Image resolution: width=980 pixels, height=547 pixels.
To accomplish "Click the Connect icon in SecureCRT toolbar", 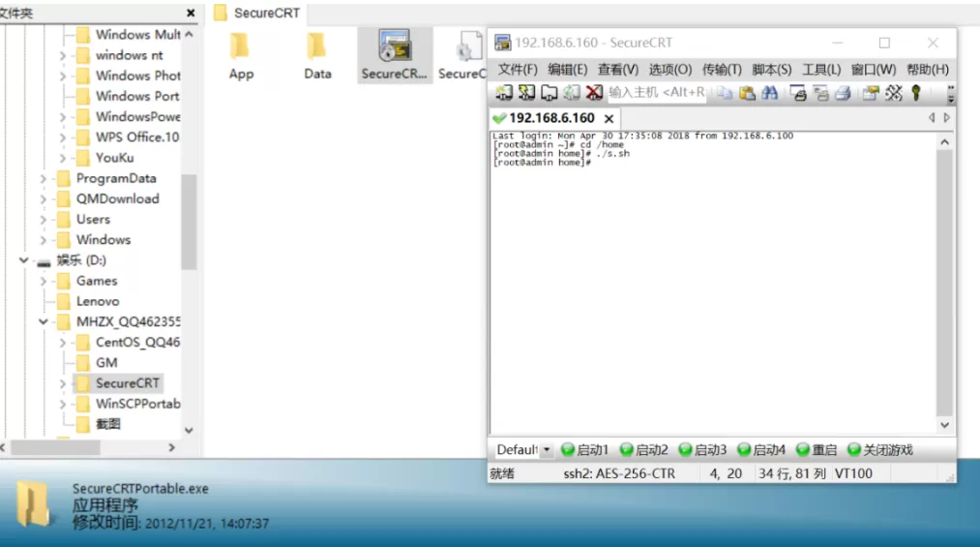I will coord(503,93).
